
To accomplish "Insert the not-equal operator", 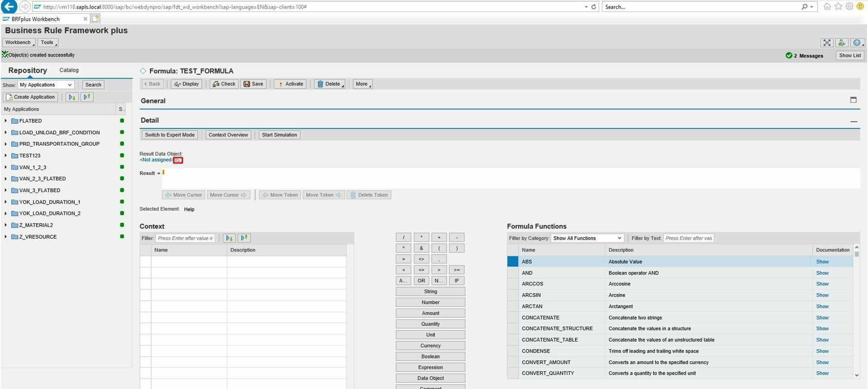I will pyautogui.click(x=421, y=259).
